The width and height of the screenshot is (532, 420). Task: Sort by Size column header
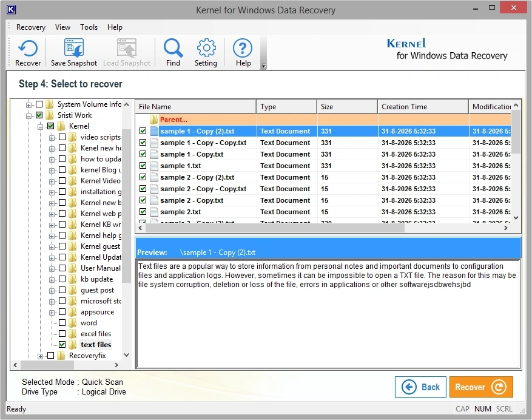[348, 107]
